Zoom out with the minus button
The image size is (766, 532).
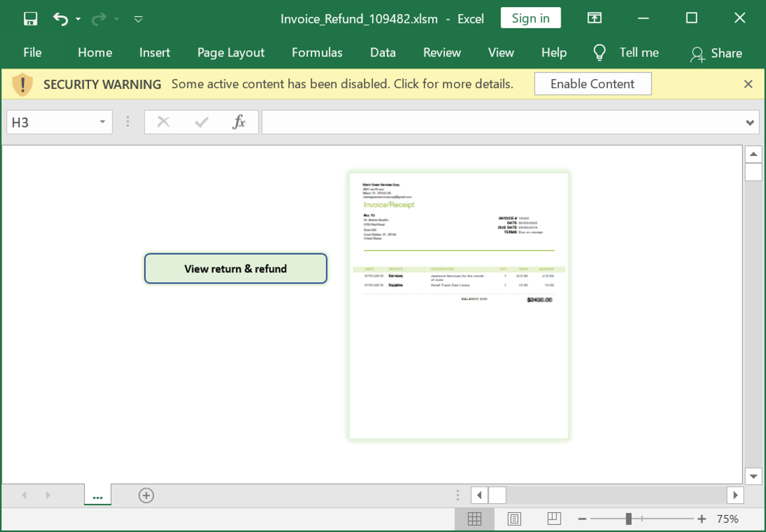(x=582, y=519)
